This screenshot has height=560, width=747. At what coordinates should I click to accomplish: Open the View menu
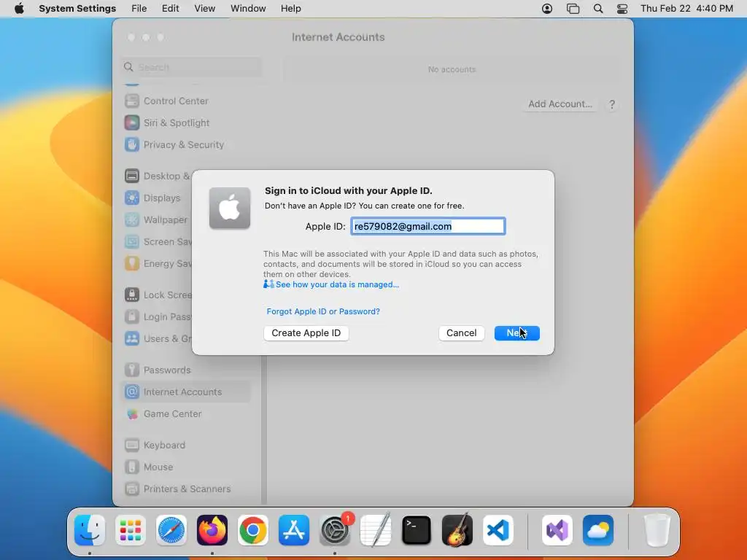click(204, 9)
